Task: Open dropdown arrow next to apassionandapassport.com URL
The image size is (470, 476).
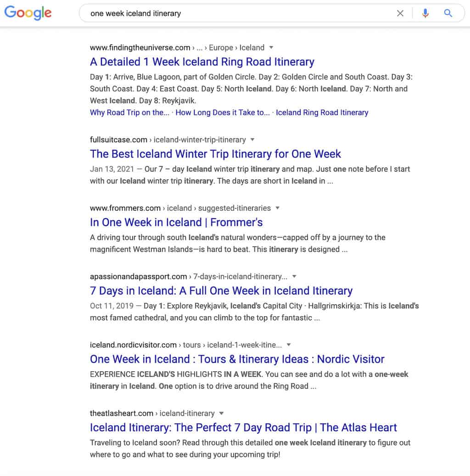Action: (x=294, y=276)
